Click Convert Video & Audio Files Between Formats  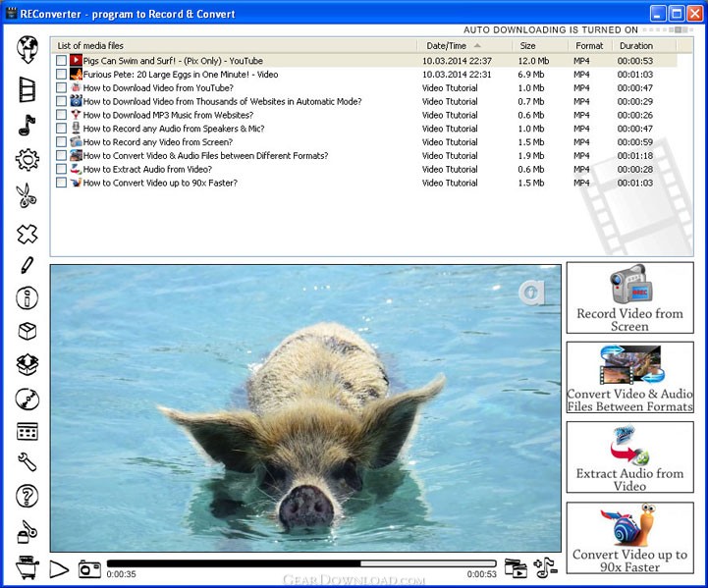point(629,377)
